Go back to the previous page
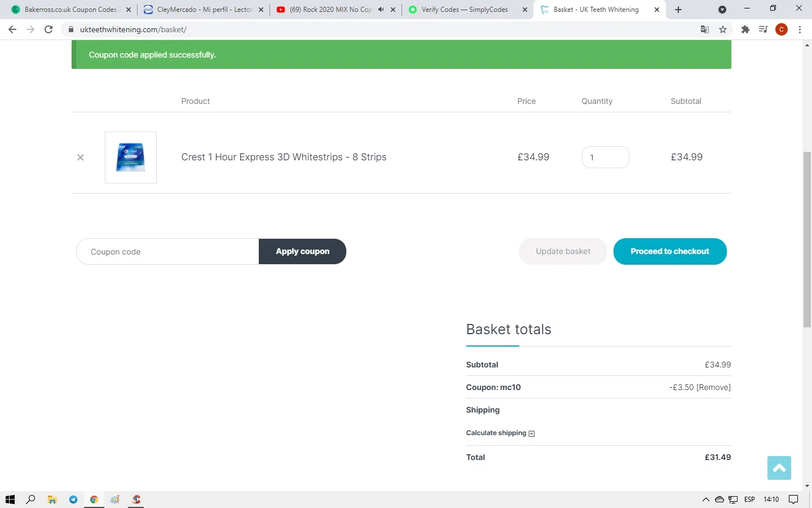 (x=12, y=29)
